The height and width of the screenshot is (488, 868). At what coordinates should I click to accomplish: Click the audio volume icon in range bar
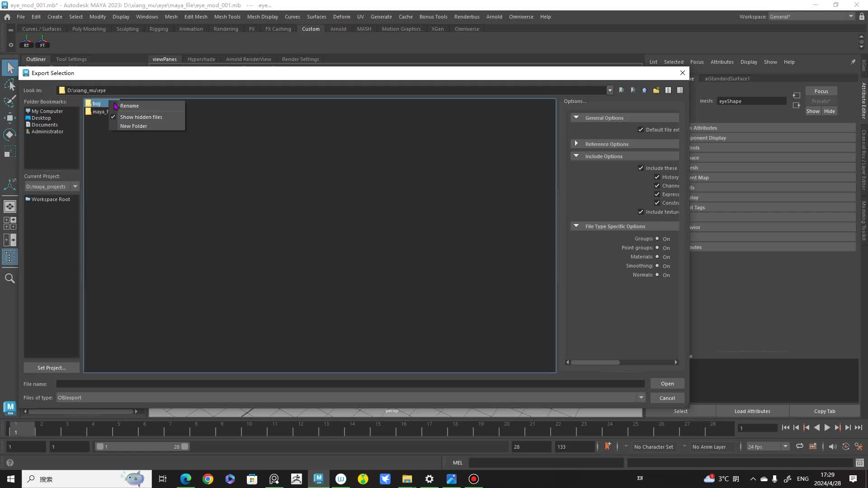[833, 446]
